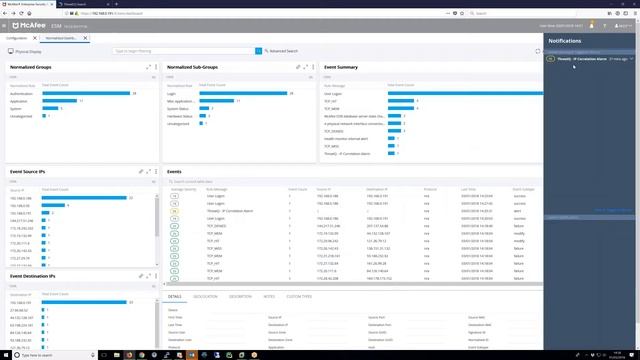Expand the ThreatQ alarm notification chevron
The image size is (640, 360).
pyautogui.click(x=631, y=59)
